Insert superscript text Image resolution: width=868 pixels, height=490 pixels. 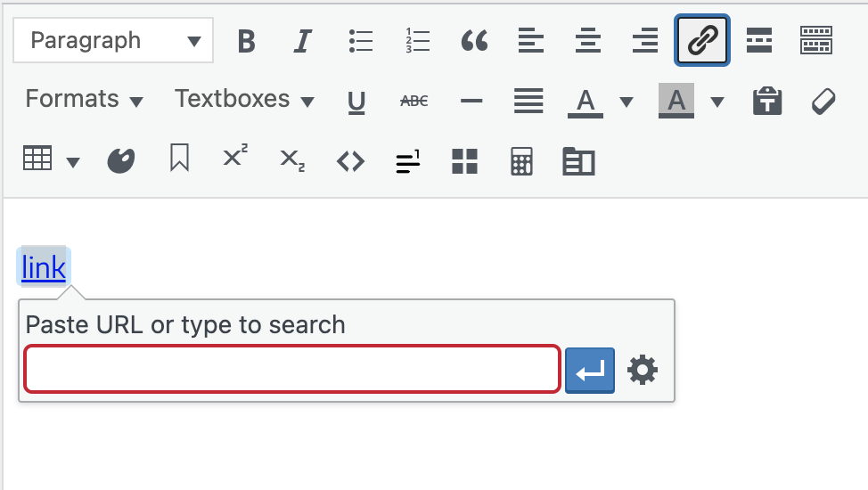235,159
